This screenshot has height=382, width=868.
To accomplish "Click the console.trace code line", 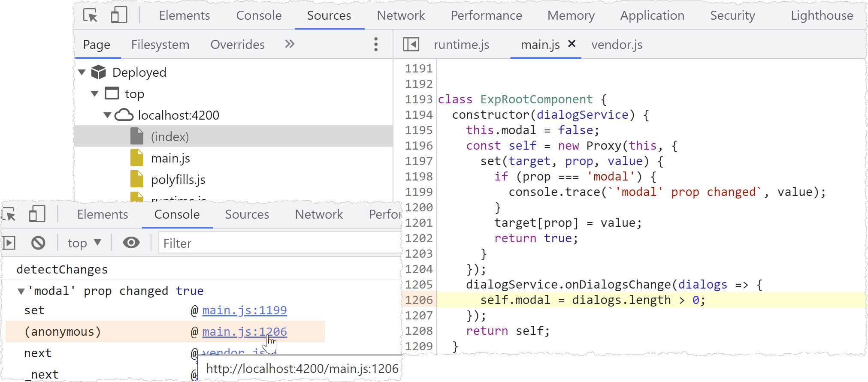I will click(667, 192).
